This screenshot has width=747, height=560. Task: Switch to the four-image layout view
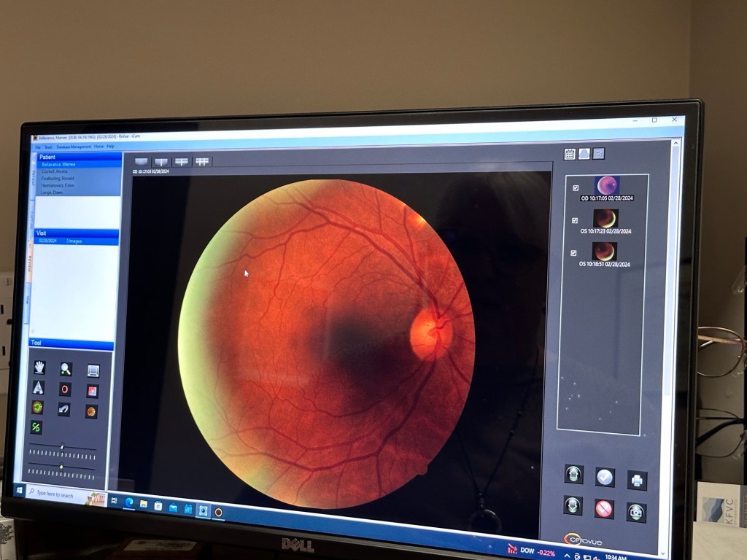coord(202,162)
